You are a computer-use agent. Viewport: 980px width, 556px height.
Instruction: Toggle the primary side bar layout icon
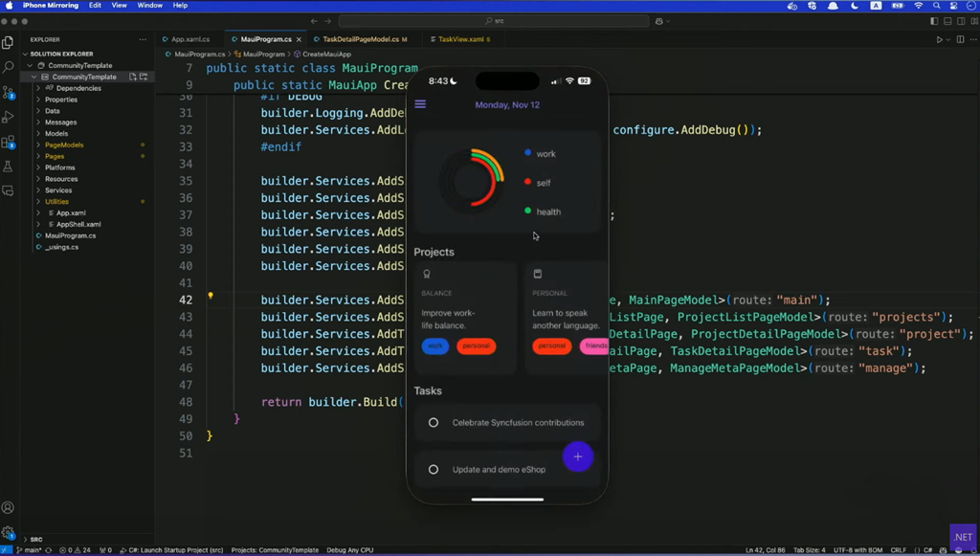934,21
